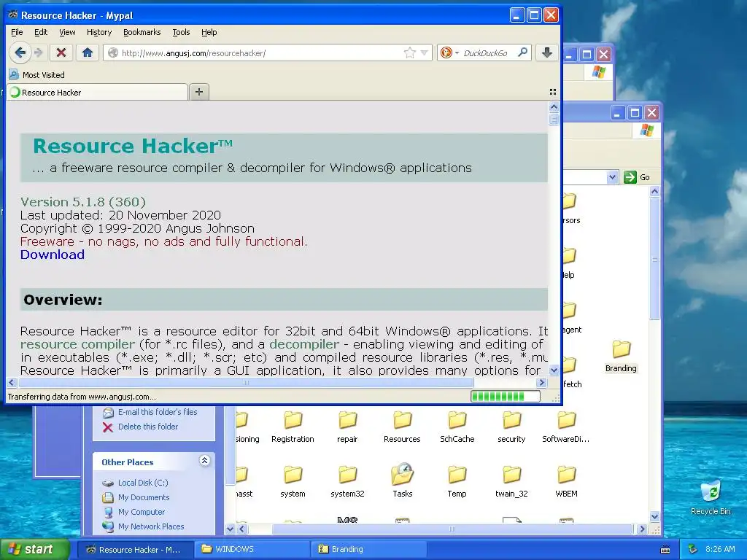Select the Resource Hacker tab

(97, 92)
